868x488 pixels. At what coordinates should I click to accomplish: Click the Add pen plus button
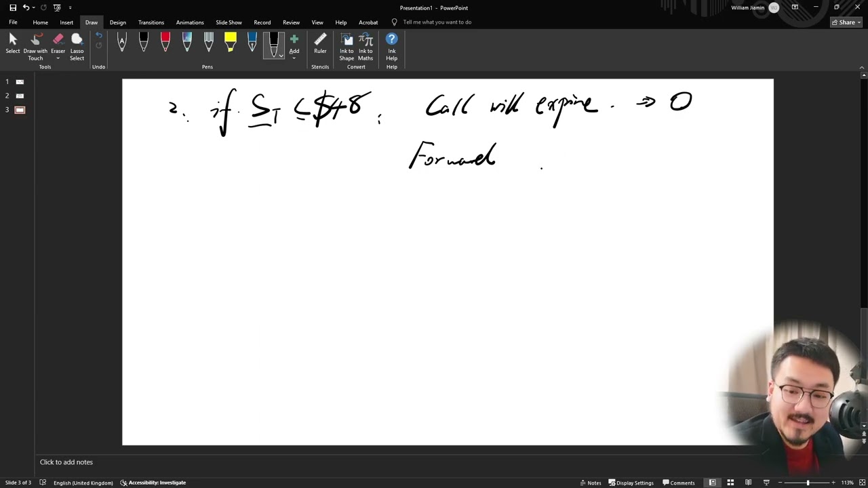click(x=294, y=44)
